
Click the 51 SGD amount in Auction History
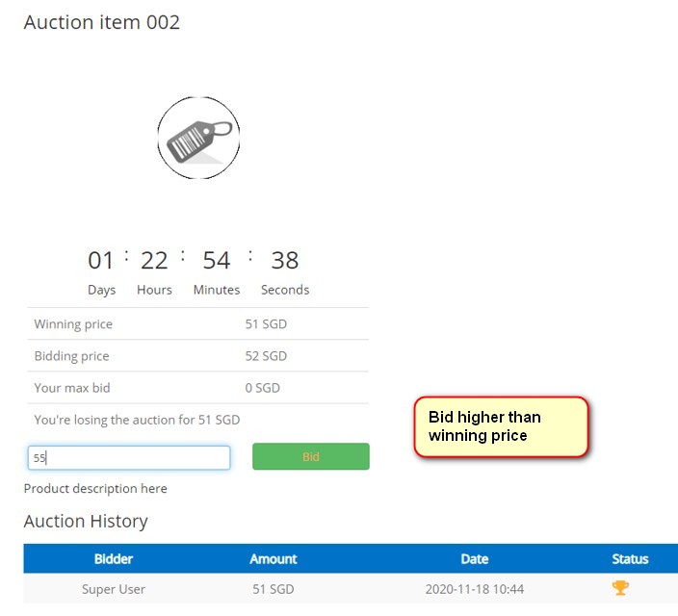(274, 588)
